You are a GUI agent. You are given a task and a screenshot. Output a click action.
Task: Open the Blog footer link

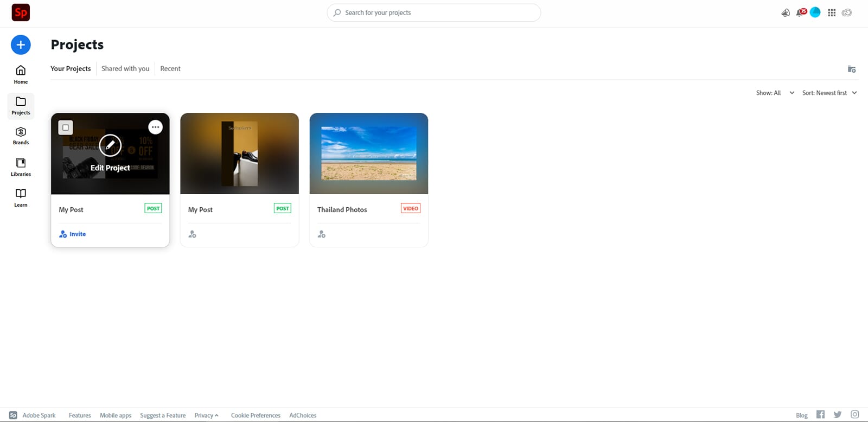802,415
